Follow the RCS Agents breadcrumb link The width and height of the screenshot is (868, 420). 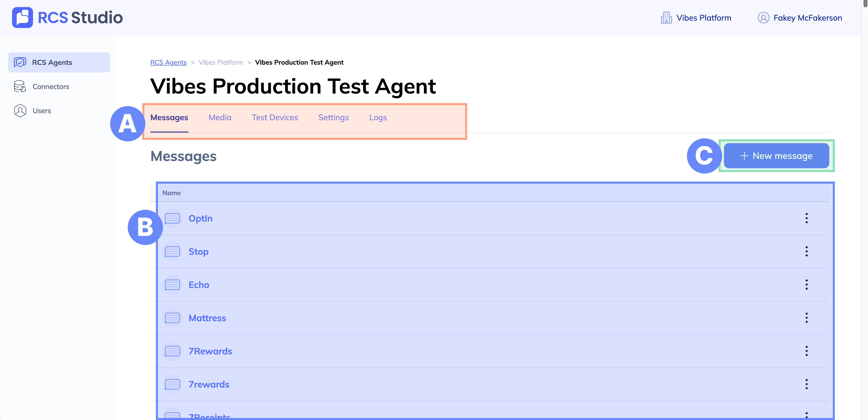point(168,62)
